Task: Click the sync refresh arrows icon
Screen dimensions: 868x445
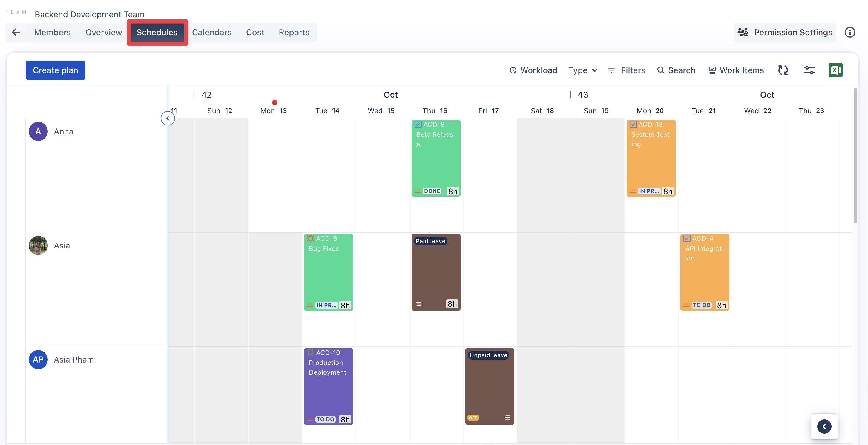Action: point(783,70)
